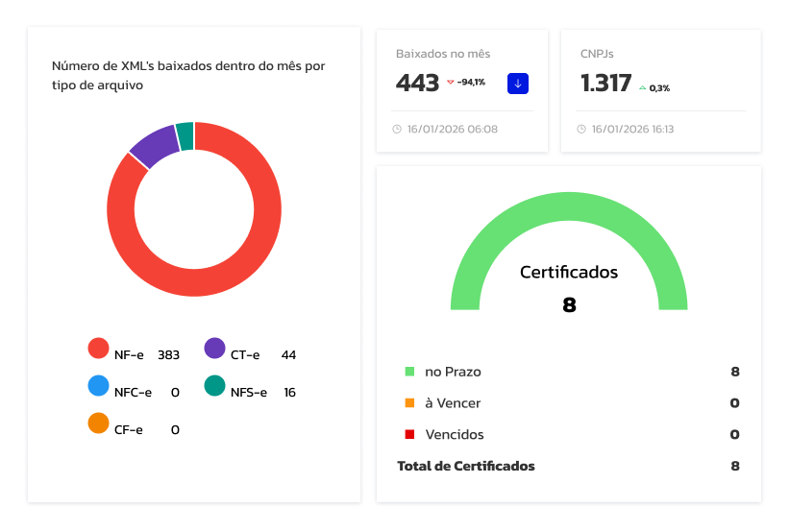Image resolution: width=790 pixels, height=532 pixels.
Task: Click the blue download arrow button
Action: (518, 84)
